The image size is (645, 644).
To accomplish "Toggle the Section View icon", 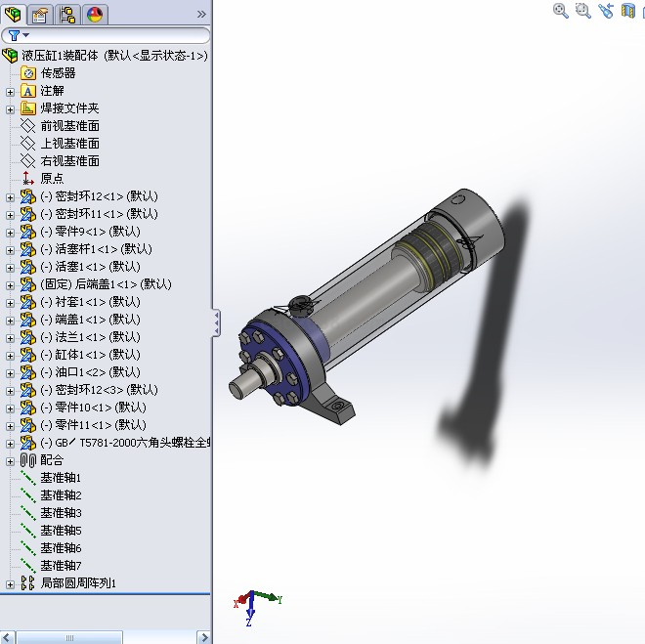I will 628,11.
